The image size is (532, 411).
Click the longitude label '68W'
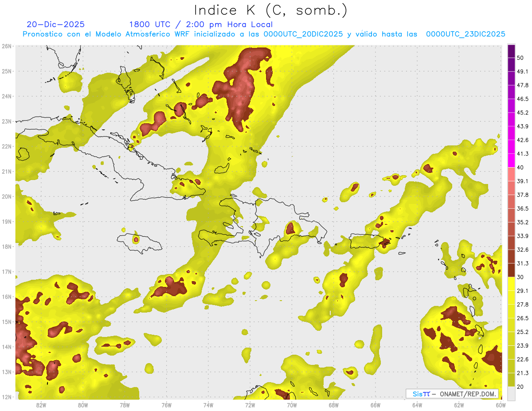click(x=333, y=405)
